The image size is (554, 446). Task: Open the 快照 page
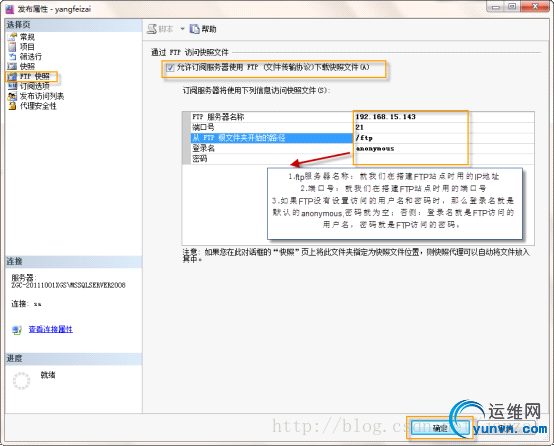(x=27, y=66)
